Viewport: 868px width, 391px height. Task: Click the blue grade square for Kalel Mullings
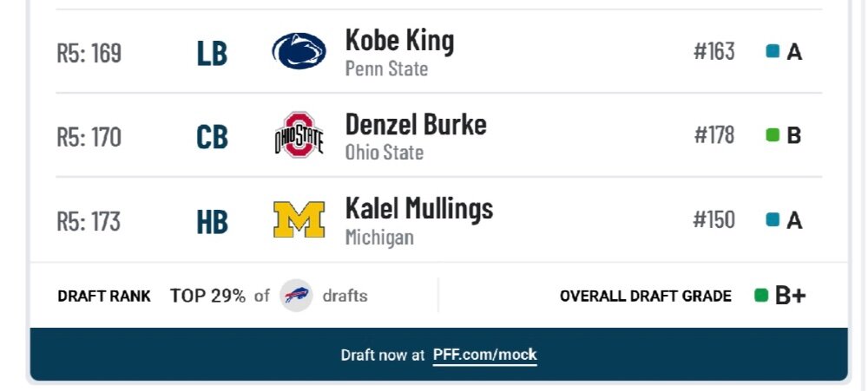tap(773, 220)
